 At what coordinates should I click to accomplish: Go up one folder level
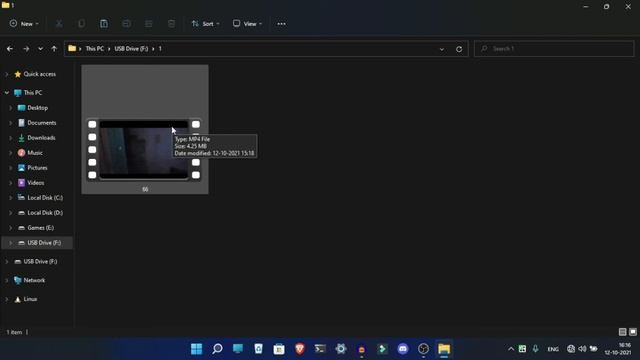coord(54,49)
